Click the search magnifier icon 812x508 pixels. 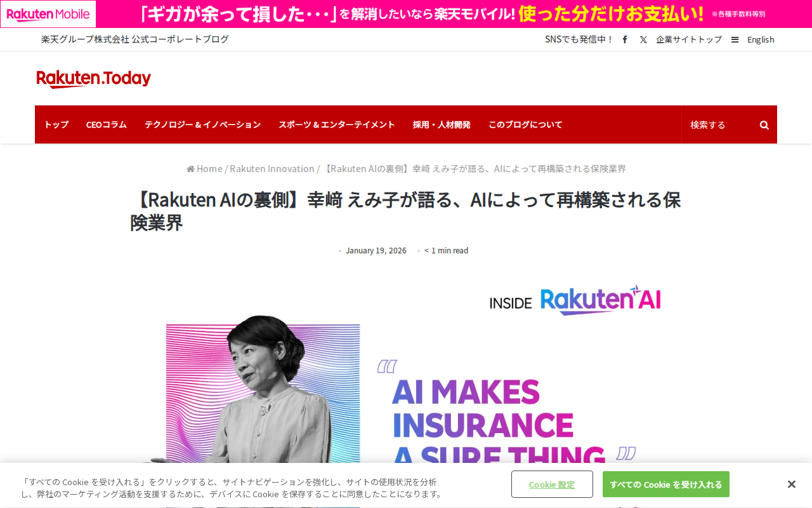[764, 125]
